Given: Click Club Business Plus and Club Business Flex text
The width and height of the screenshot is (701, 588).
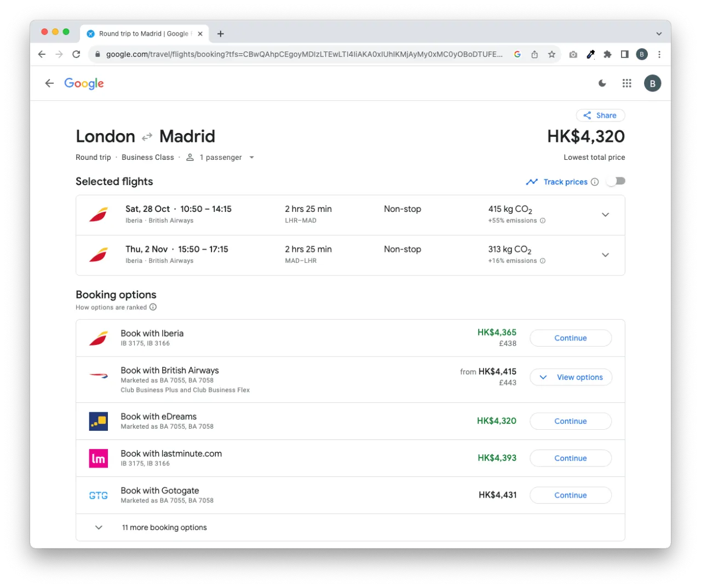Looking at the screenshot, I should 185,390.
